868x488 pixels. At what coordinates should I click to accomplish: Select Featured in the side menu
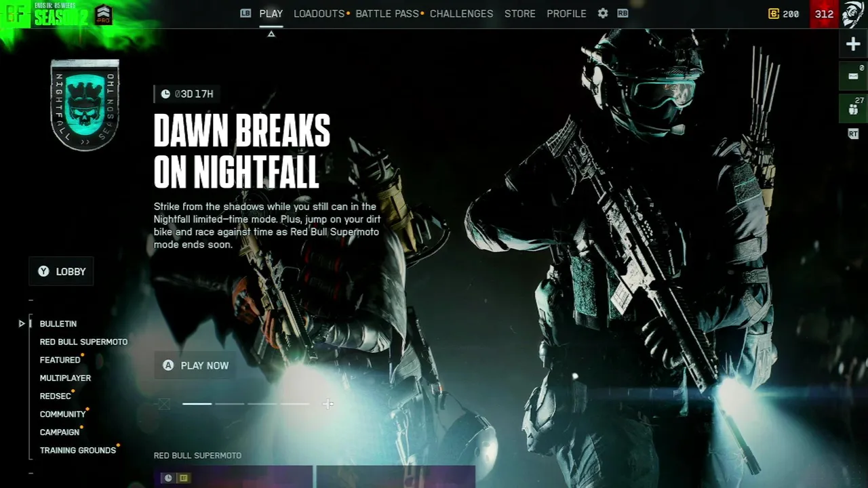click(x=60, y=360)
